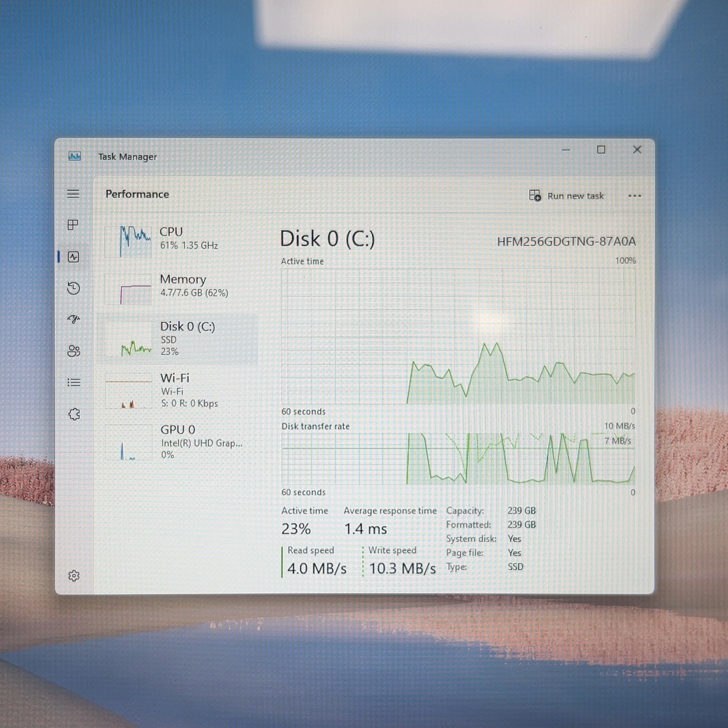Click the 1.4 ms response time value
728x728 pixels.
[x=365, y=529]
